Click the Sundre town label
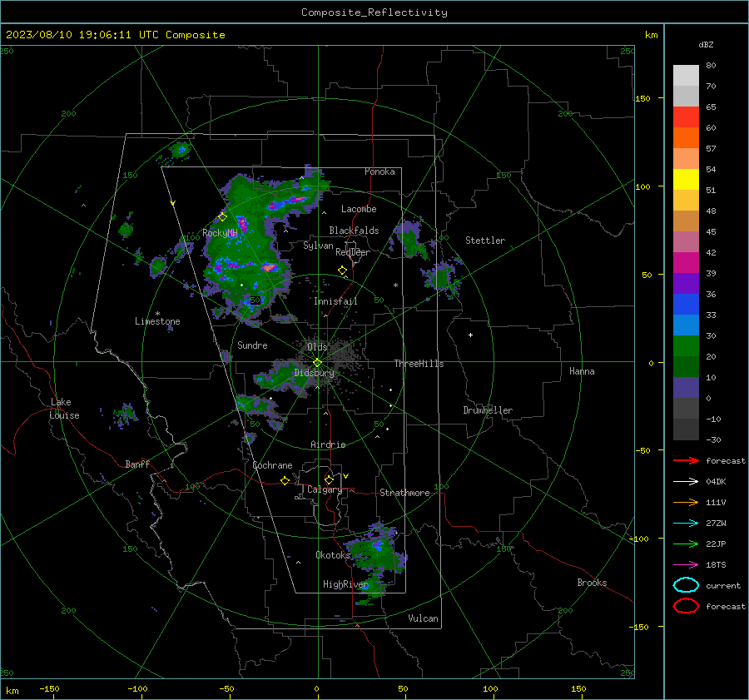Screen dimensions: 749x700 click(x=252, y=345)
